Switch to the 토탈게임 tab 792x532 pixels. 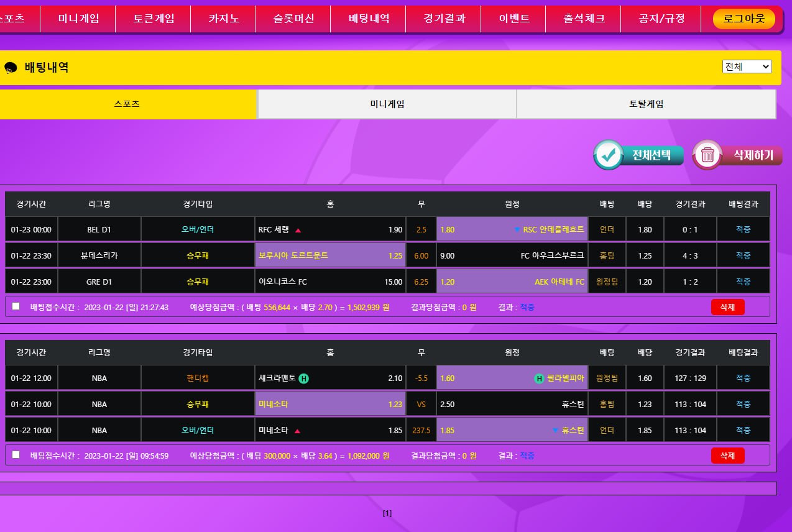click(646, 104)
